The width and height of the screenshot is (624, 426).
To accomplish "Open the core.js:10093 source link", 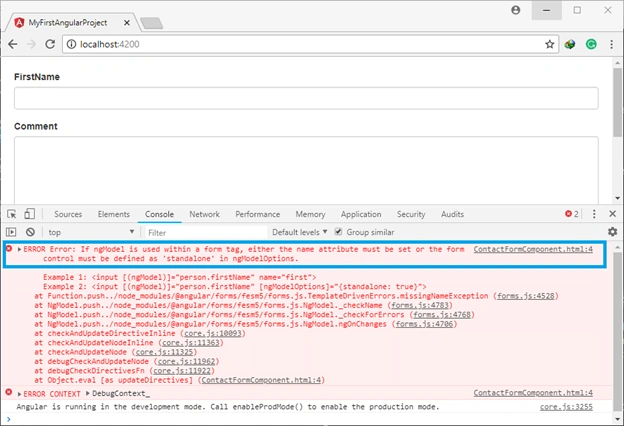I will coord(213,333).
